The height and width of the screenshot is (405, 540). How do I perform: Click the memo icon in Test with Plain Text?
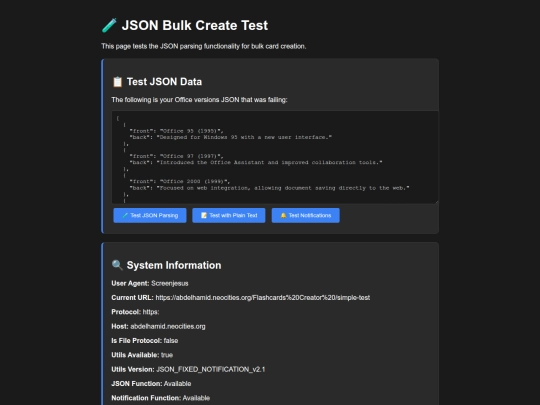click(x=204, y=215)
